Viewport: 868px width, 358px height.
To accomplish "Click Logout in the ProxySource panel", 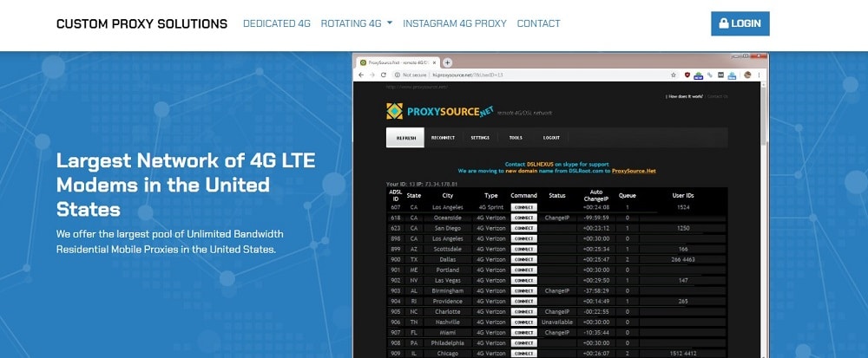I will pyautogui.click(x=551, y=138).
